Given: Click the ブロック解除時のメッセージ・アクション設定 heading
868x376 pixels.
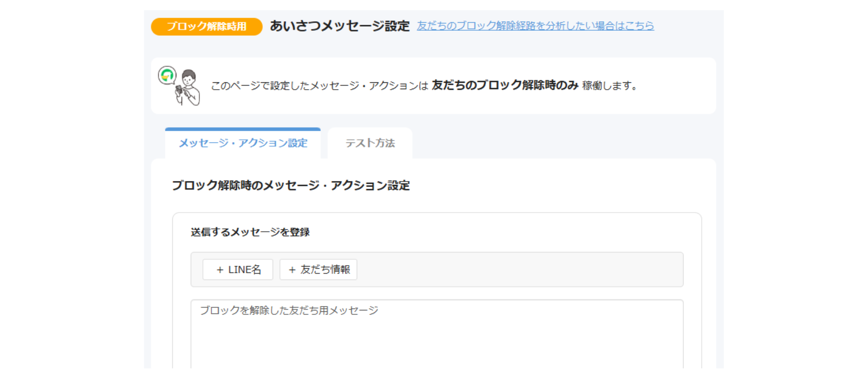Looking at the screenshot, I should point(291,186).
